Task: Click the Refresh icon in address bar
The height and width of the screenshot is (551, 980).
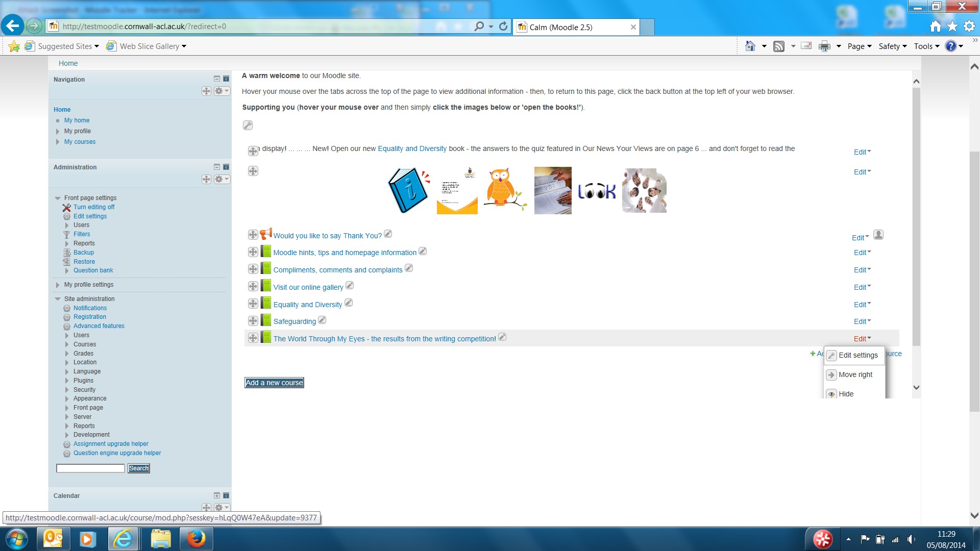Action: 503,26
